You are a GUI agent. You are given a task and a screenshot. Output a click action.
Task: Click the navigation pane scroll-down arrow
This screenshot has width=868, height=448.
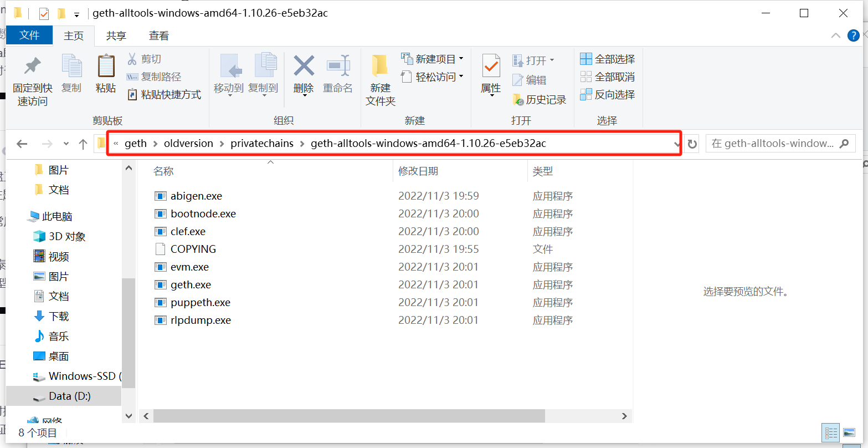click(x=129, y=416)
